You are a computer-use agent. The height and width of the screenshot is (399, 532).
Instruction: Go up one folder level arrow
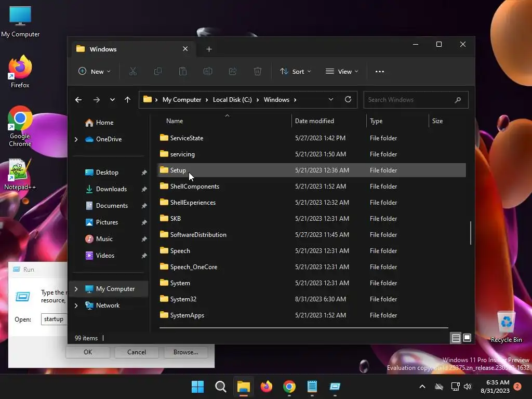128,100
